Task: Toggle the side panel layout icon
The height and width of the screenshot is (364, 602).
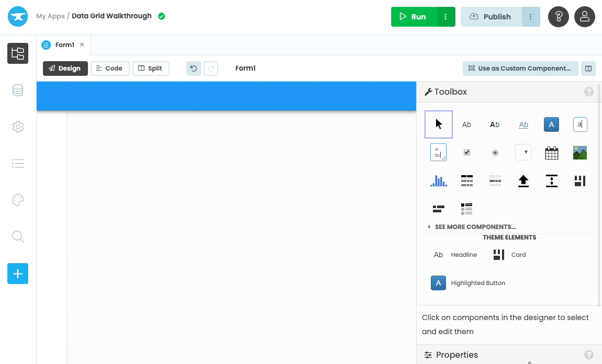Action: pos(588,69)
